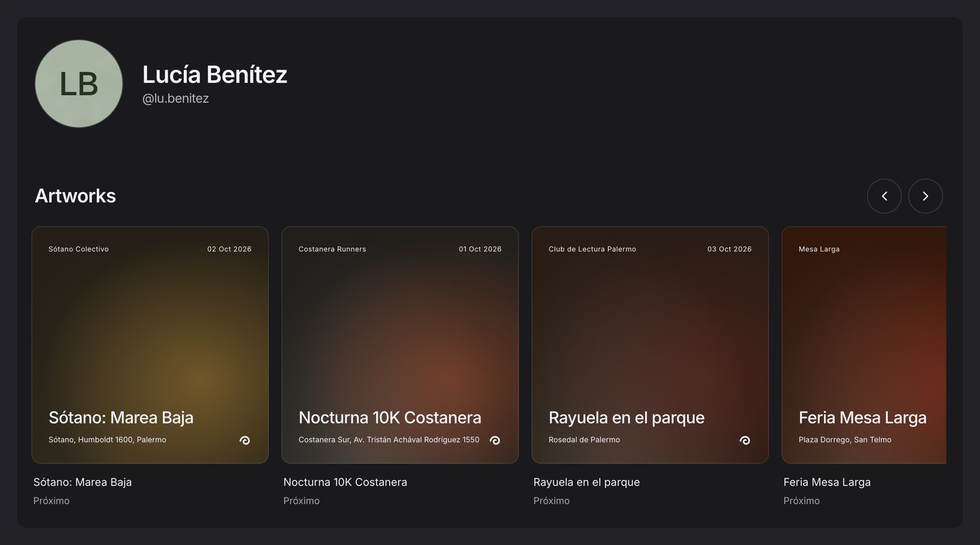
Task: Click the @lu.benitez handle
Action: click(176, 98)
